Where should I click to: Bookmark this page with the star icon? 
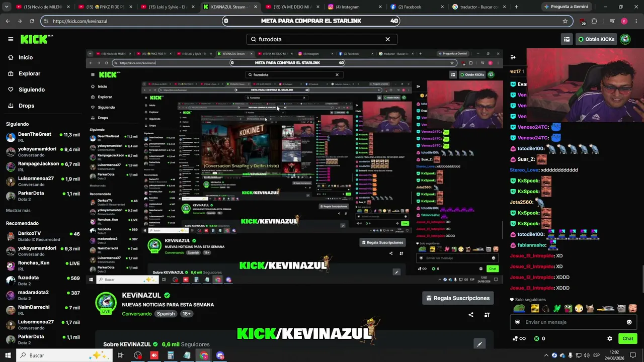click(565, 21)
